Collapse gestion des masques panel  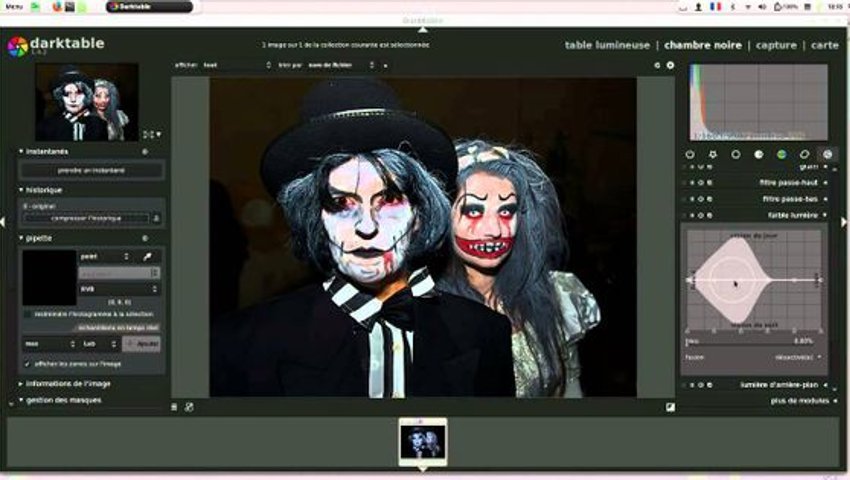[21, 400]
